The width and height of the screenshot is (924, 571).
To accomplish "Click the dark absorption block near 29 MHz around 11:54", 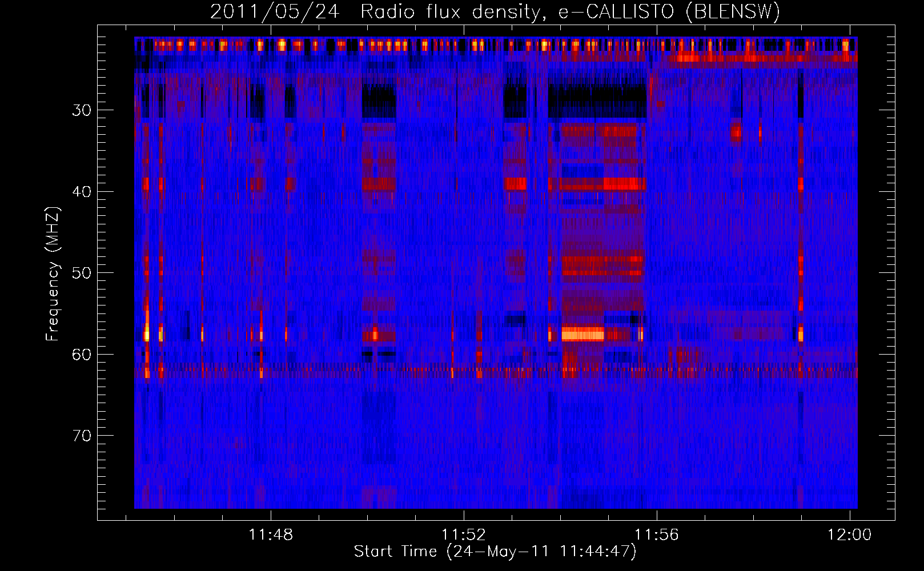I will [x=597, y=101].
